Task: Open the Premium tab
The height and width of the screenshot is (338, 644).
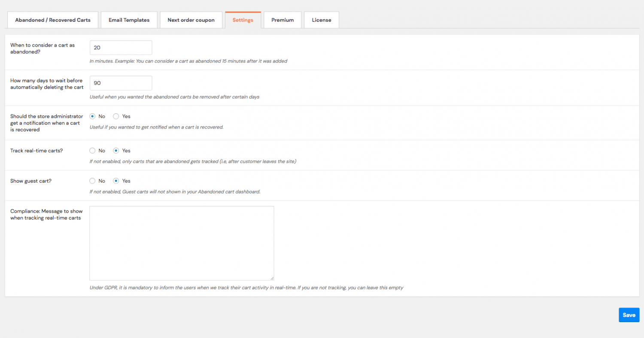Action: point(283,20)
